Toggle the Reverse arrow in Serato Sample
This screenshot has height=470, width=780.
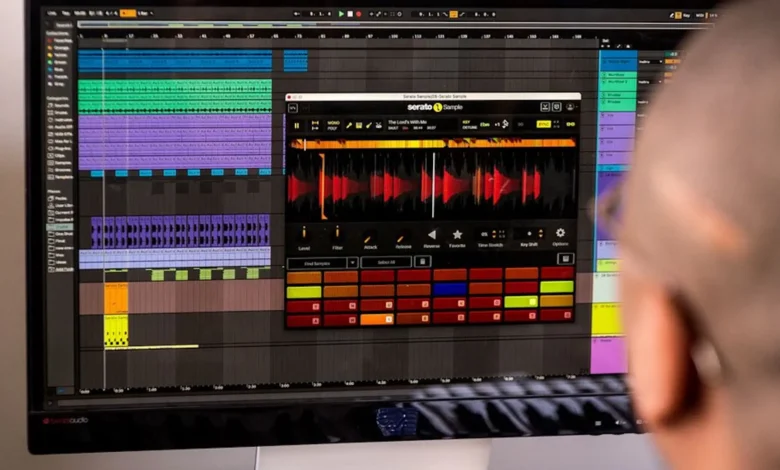click(432, 234)
